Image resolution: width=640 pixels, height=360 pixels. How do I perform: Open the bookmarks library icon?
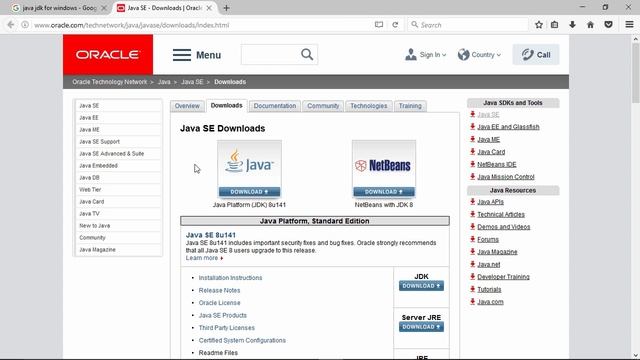554,25
